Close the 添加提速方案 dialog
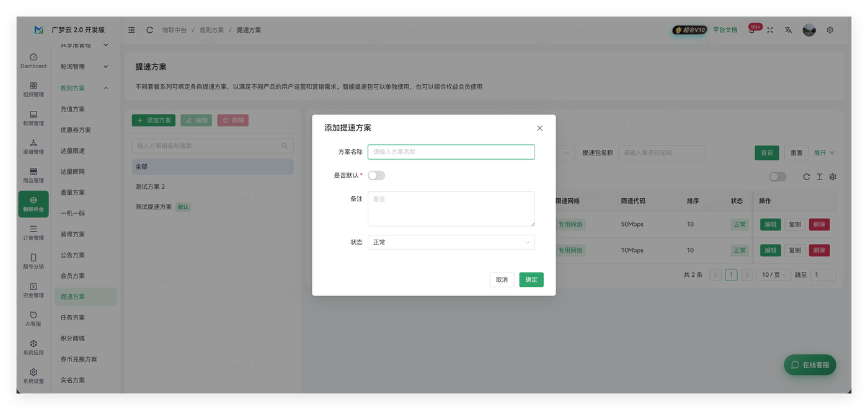 click(x=539, y=128)
